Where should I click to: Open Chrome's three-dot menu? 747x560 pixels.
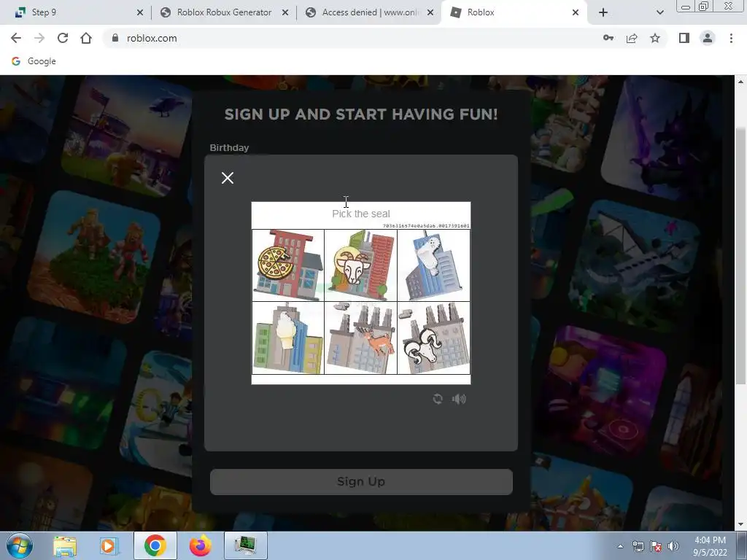point(731,38)
